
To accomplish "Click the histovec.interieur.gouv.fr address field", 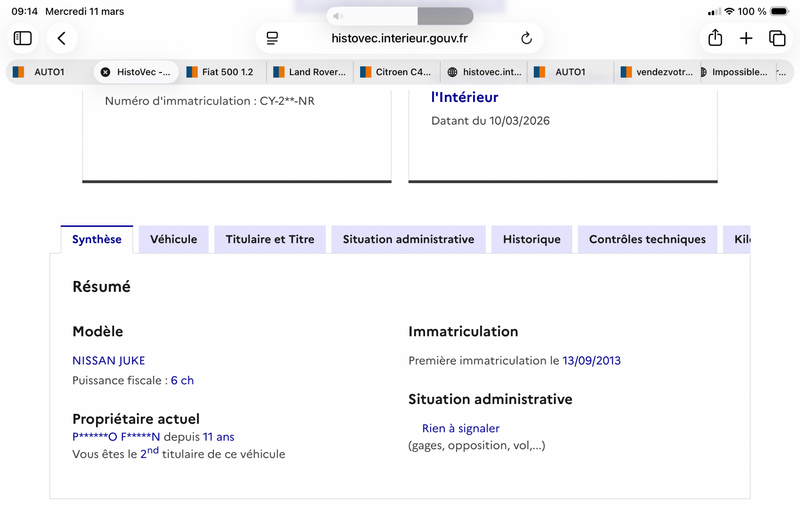I will coord(399,38).
